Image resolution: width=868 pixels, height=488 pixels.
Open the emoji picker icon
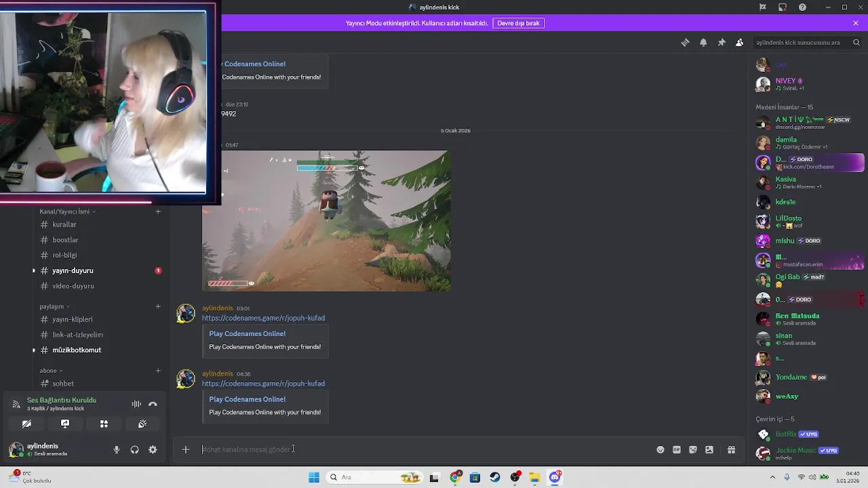pos(660,449)
